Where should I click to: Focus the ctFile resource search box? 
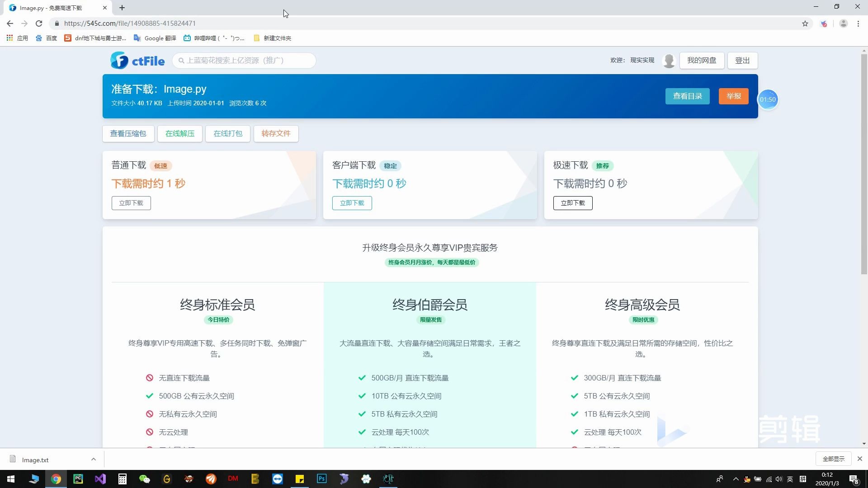click(x=244, y=61)
